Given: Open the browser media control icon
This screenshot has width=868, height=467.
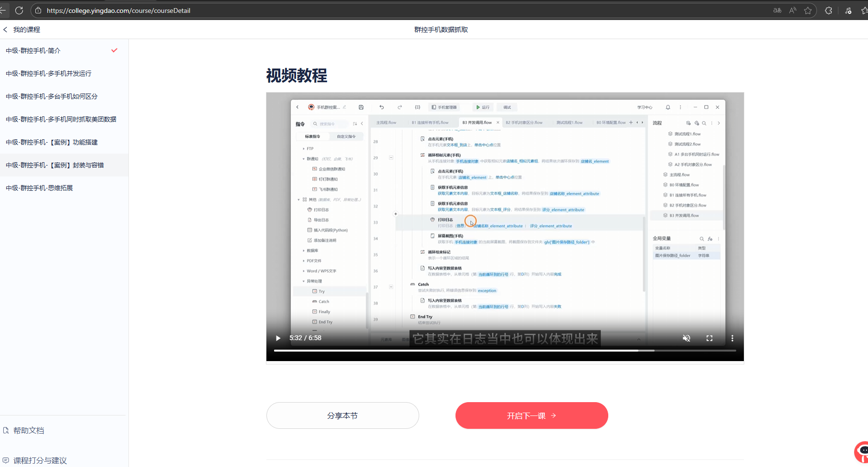Looking at the screenshot, I should (848, 10).
